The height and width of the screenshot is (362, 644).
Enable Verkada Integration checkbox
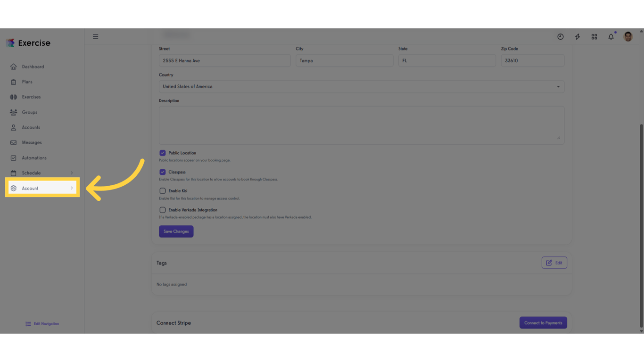163,210
